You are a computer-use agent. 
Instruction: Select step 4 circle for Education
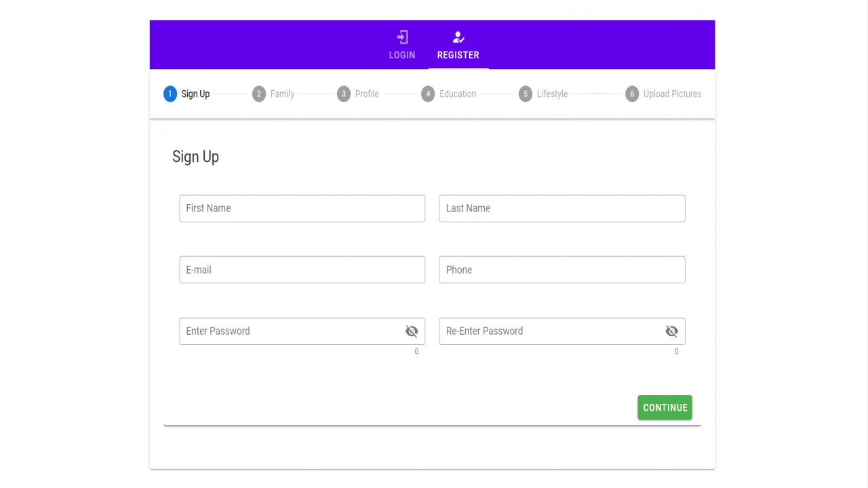(428, 94)
